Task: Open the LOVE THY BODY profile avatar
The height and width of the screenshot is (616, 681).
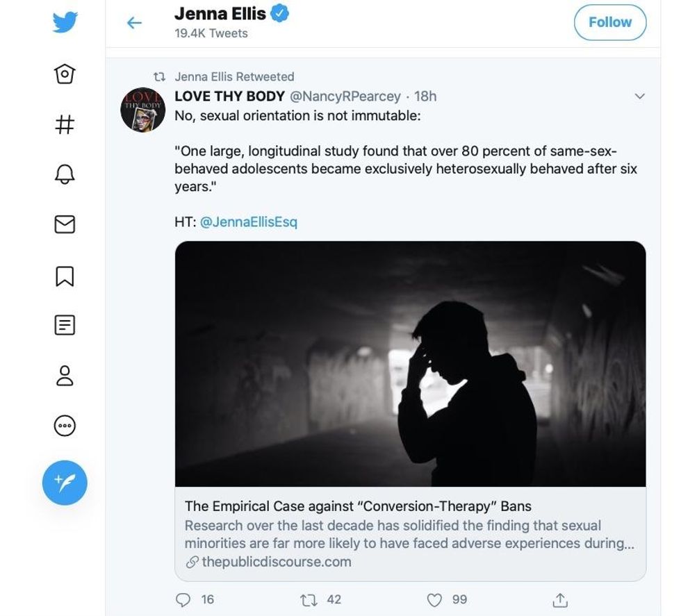Action: coord(142,110)
